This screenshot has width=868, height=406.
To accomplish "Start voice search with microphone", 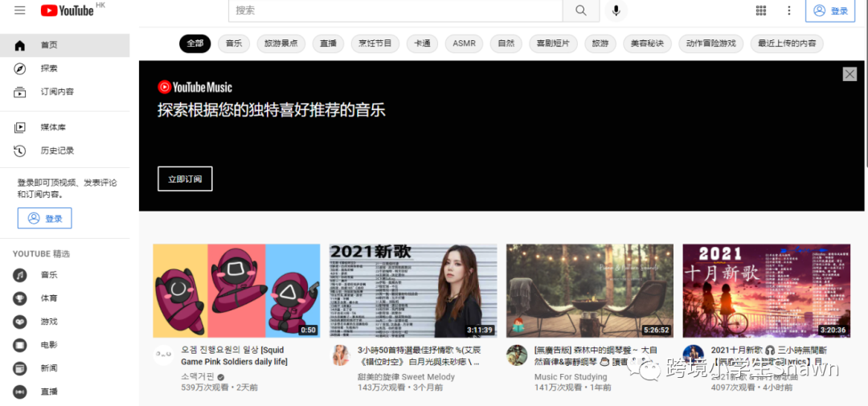I will 616,10.
